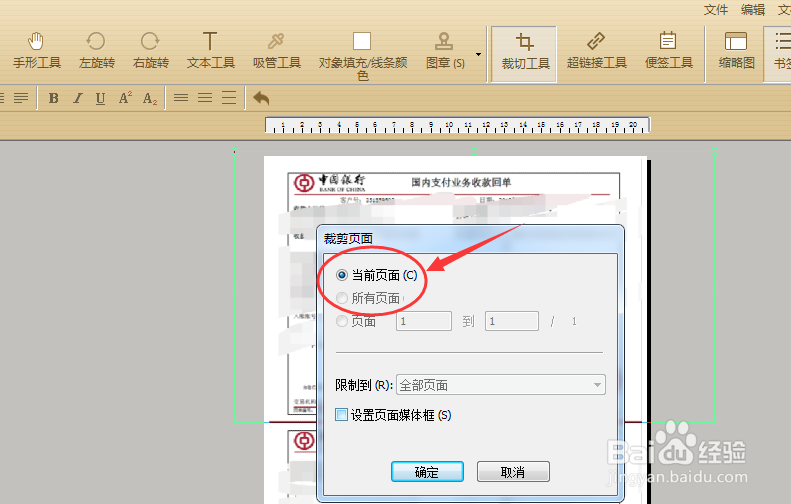Viewport: 791px width, 504px height.
Task: Select the Hyperlink tool (超链接工具)
Action: click(x=596, y=50)
